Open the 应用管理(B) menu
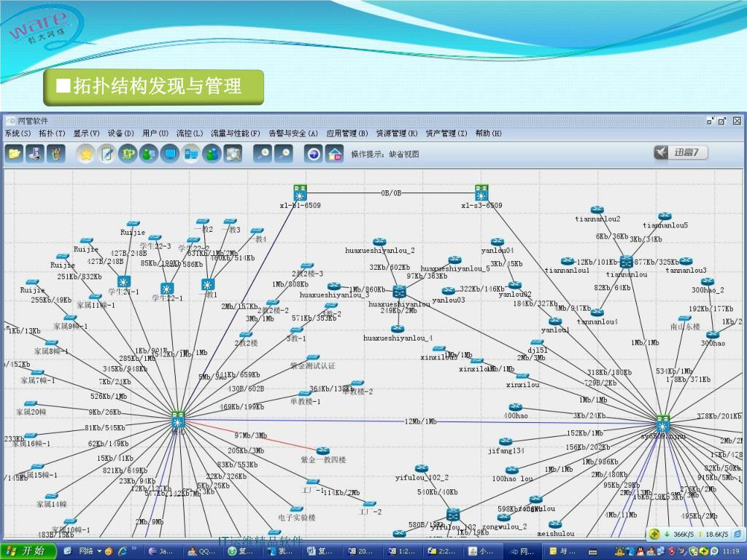The width and height of the screenshot is (747, 560). (347, 133)
